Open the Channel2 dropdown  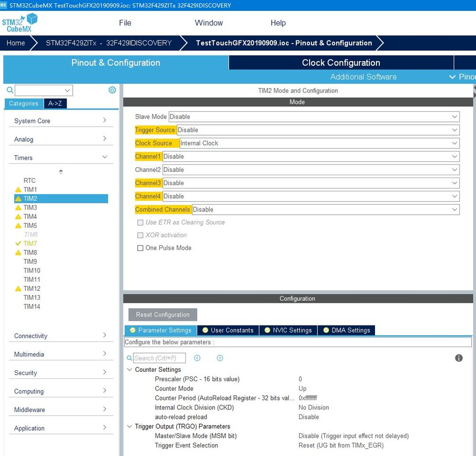click(311, 170)
